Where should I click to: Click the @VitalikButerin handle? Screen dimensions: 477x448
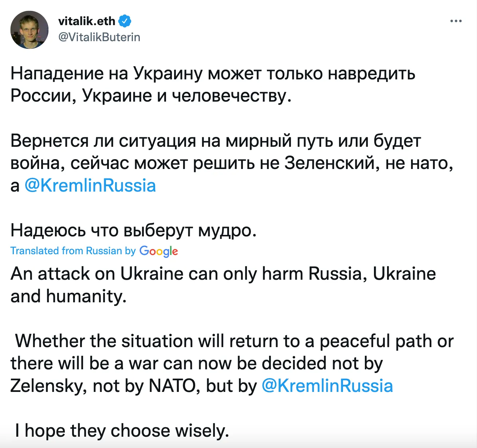pos(99,37)
